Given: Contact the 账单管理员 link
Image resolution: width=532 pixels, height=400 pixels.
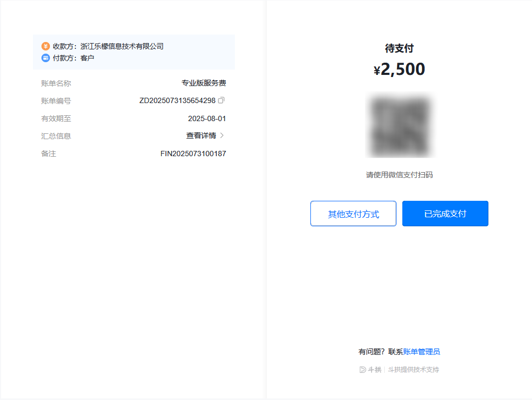Looking at the screenshot, I should point(421,352).
